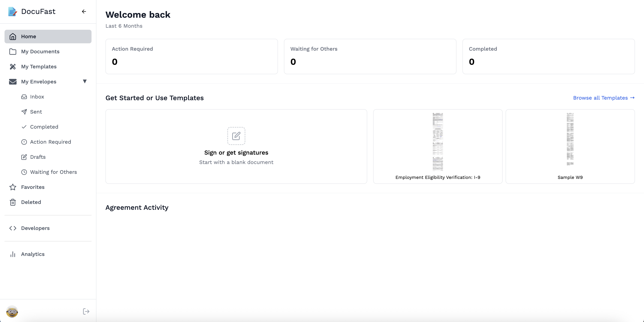
Task: Click the DocuFast logo icon
Action: coord(12,11)
